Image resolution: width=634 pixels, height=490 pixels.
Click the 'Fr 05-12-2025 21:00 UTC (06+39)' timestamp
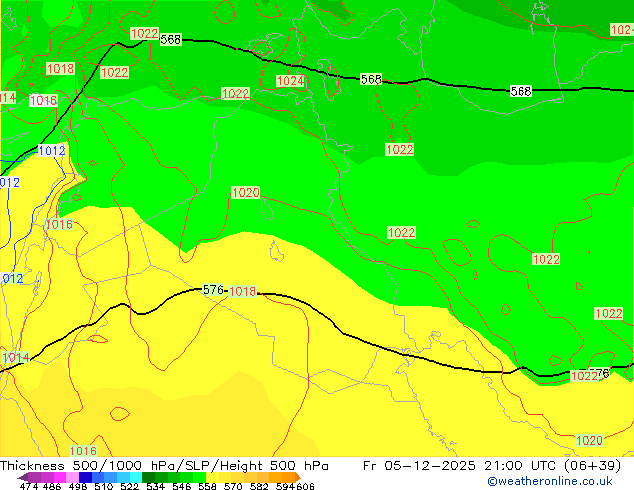[x=492, y=466]
